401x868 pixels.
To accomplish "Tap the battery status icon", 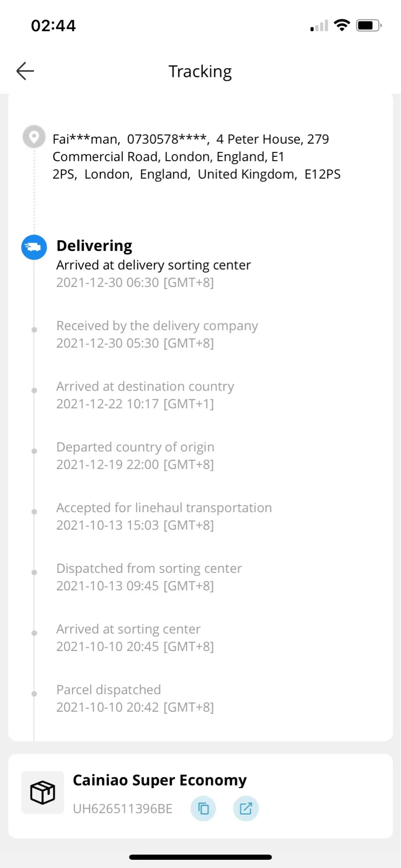I will tap(368, 26).
